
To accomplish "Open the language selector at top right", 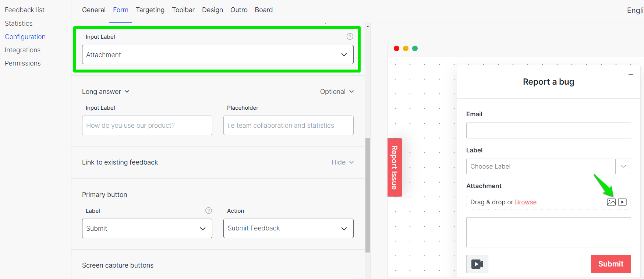I will pyautogui.click(x=635, y=10).
